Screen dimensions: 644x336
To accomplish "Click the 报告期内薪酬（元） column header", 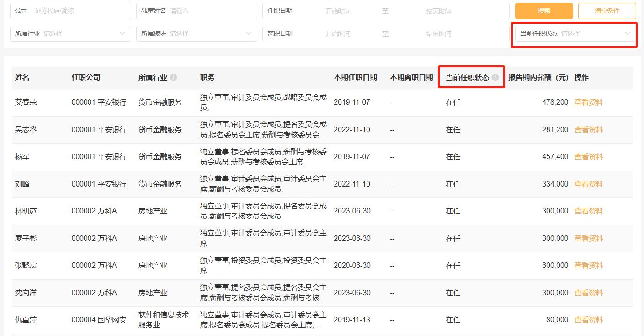I will [538, 78].
